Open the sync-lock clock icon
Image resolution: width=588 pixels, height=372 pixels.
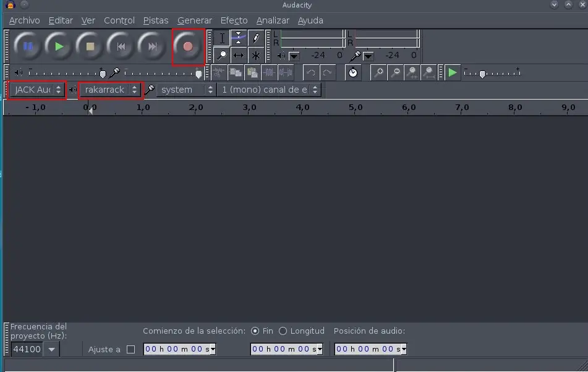[x=353, y=73]
